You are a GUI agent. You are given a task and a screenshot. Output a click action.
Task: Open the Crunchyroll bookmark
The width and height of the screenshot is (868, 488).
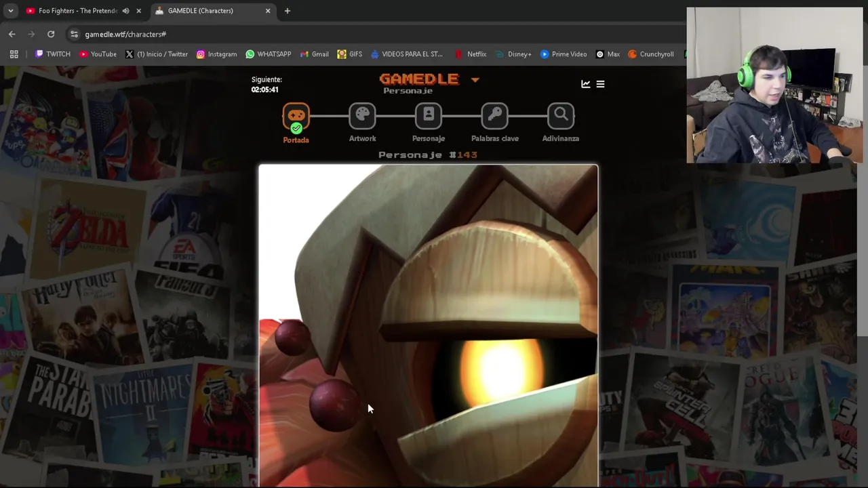tap(650, 54)
